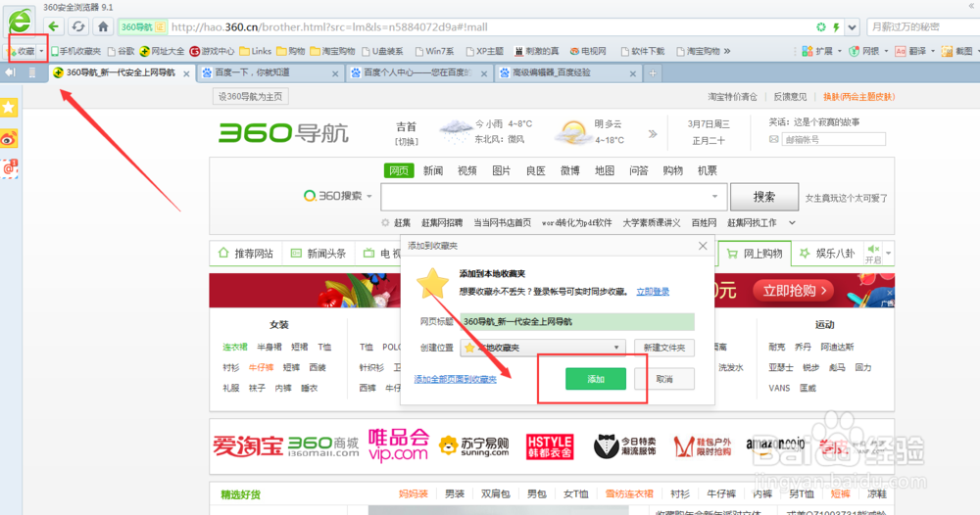The image size is (980, 515).
Task: Show hidden bookmarks with the » overflow
Action: click(x=727, y=51)
